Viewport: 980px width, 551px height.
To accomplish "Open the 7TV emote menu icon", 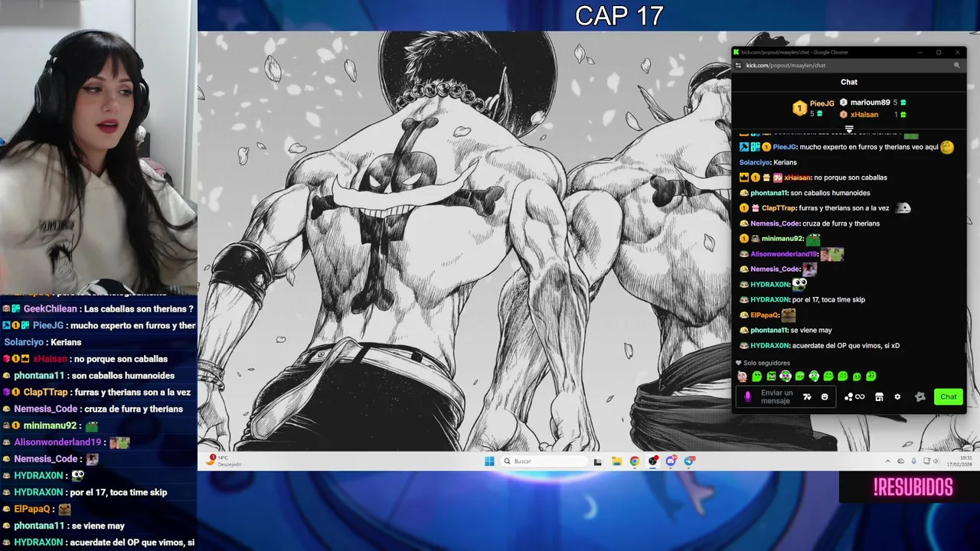I will click(807, 396).
